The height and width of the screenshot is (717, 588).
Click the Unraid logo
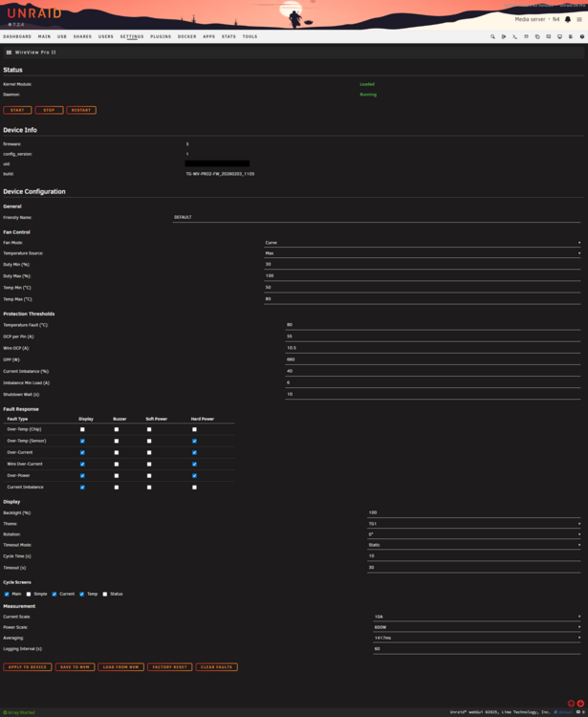[x=34, y=13]
